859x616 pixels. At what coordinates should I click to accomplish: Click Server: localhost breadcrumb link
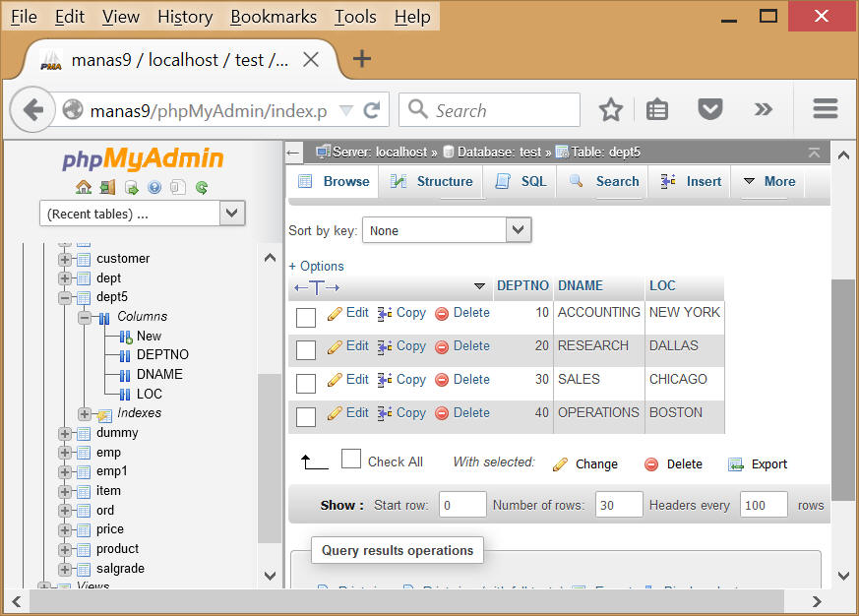380,153
